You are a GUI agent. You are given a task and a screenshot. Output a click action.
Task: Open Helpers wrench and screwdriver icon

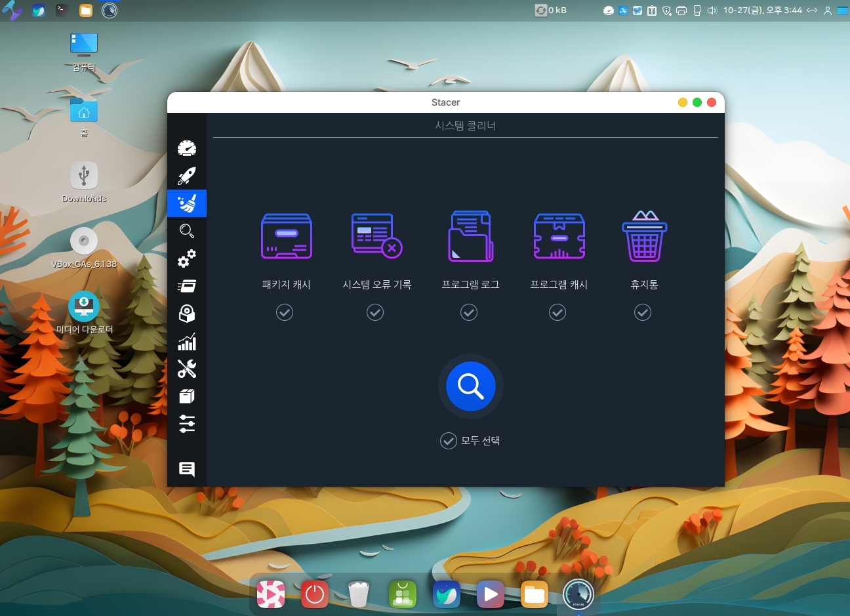[x=187, y=369]
